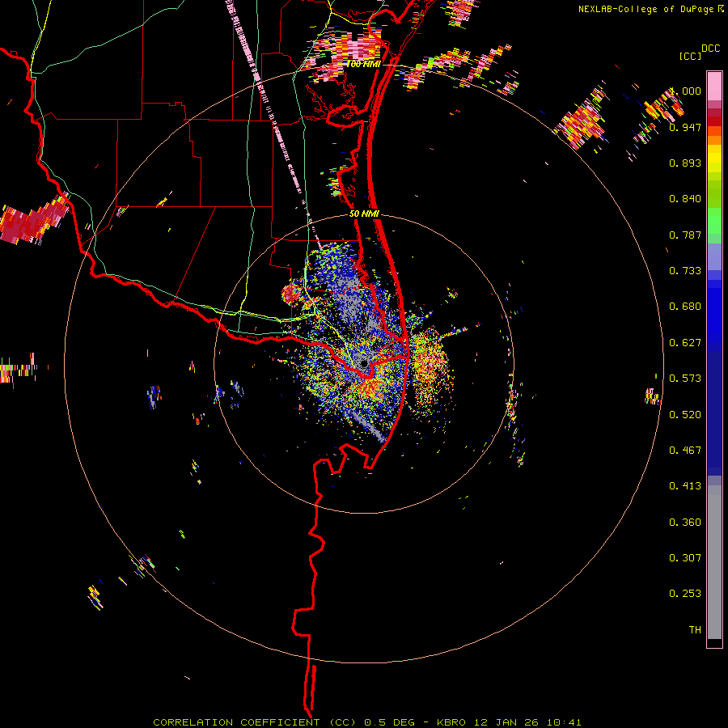
Task: Click the Correlation Coefficient KBRO caption text
Action: tap(366, 722)
